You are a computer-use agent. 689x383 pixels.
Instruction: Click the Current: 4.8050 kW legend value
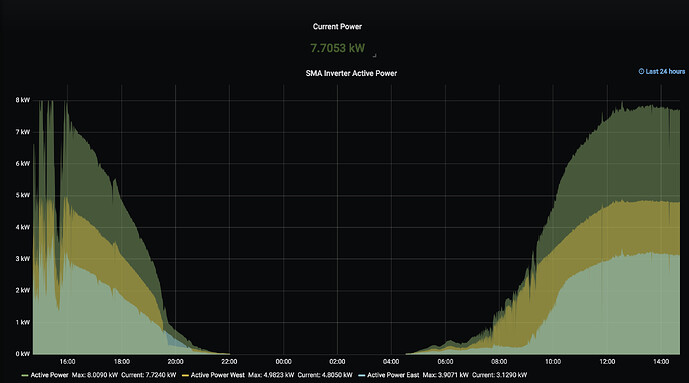(x=325, y=375)
